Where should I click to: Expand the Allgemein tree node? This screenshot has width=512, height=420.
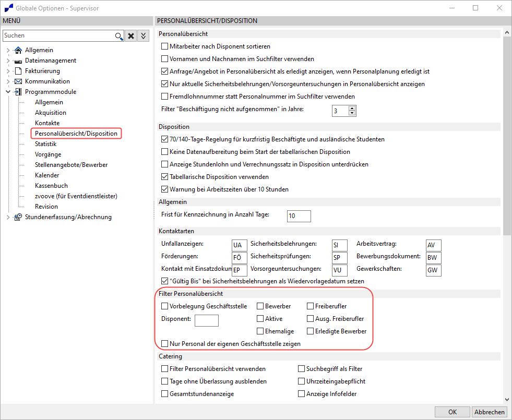coord(8,50)
